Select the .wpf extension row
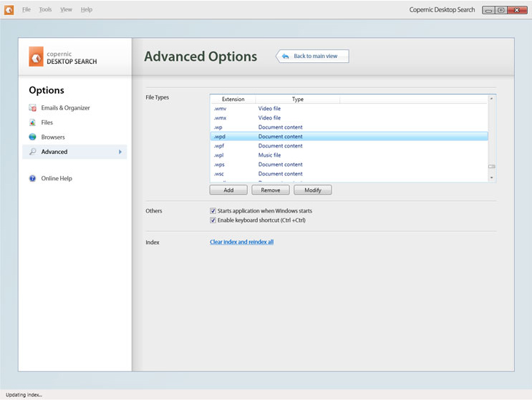The height and width of the screenshot is (400, 532). pyautogui.click(x=349, y=146)
